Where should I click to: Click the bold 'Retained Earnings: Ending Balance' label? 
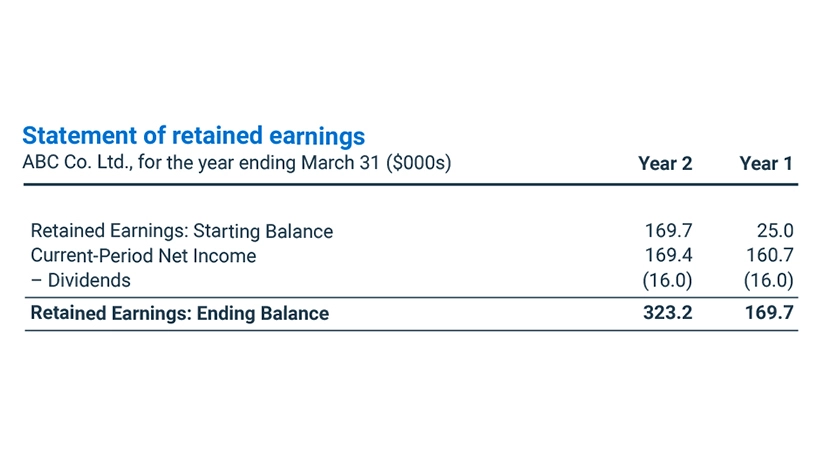pos(180,313)
